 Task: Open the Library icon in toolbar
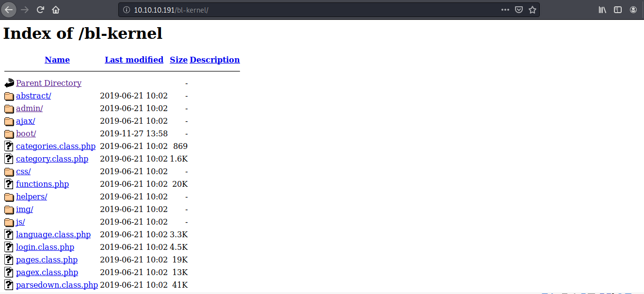[x=602, y=10]
